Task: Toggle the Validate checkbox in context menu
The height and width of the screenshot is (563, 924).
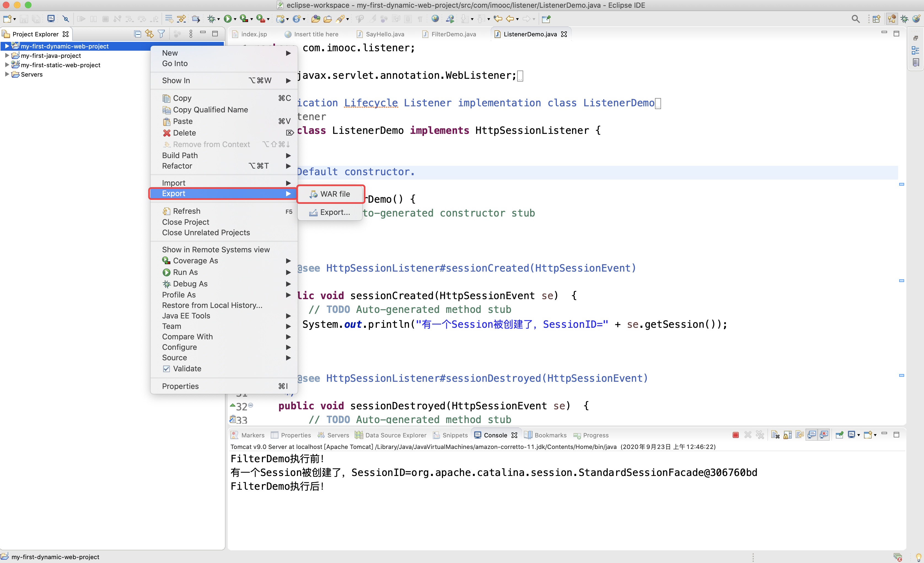Action: click(166, 369)
